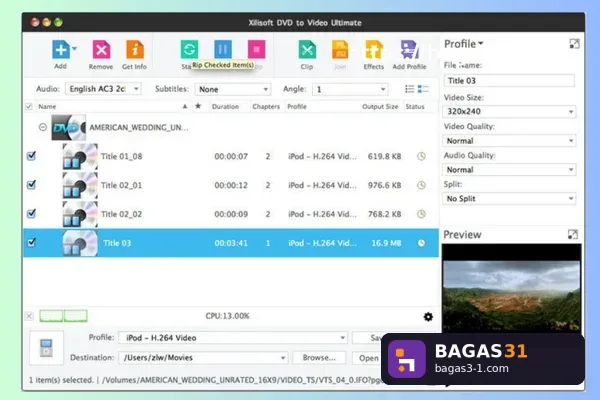The height and width of the screenshot is (400, 600).
Task: Click the status clock icon for Title 01_08
Action: point(421,156)
